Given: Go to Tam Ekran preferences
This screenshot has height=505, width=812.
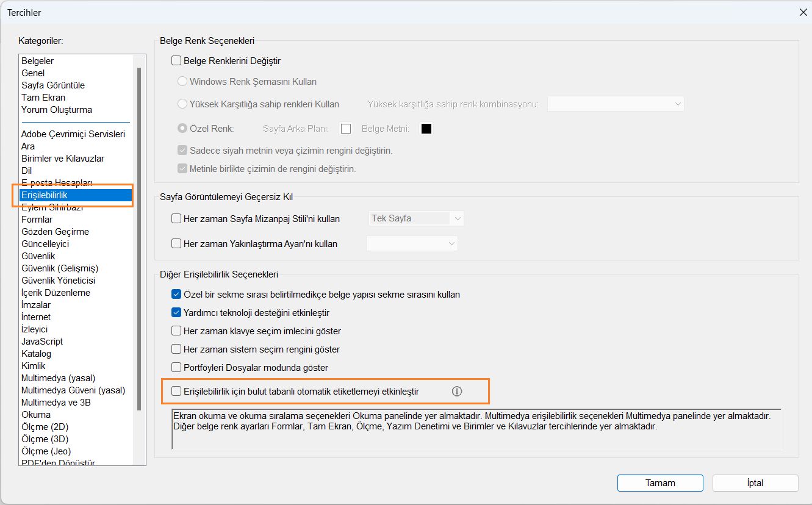Looking at the screenshot, I should point(43,98).
